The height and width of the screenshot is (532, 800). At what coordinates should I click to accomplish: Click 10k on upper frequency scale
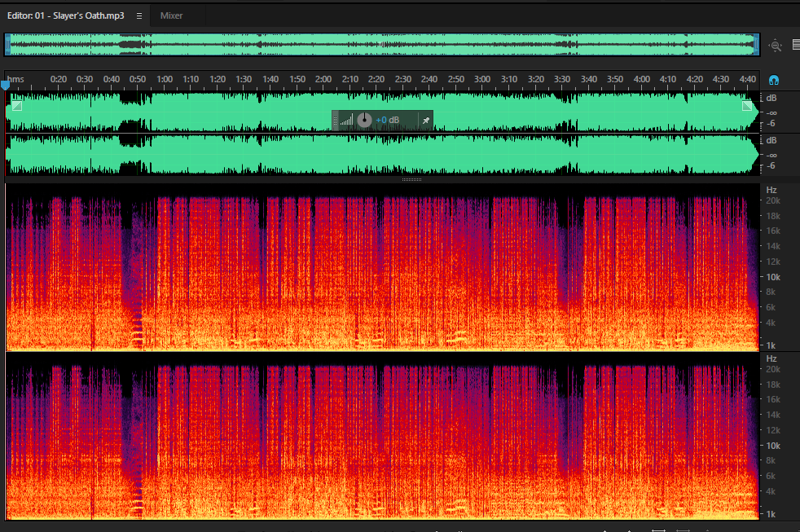[x=773, y=277]
